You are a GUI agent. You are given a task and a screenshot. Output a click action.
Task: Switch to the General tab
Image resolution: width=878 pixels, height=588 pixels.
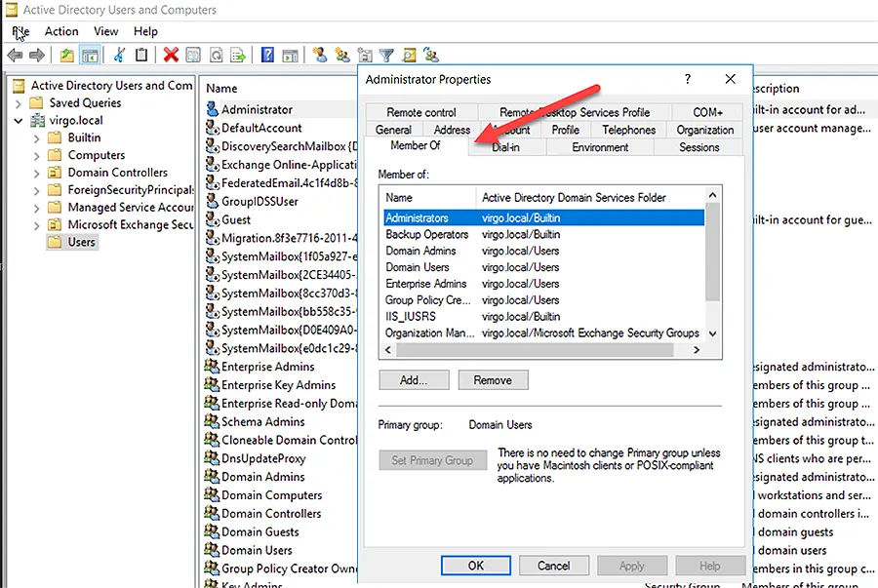point(393,130)
